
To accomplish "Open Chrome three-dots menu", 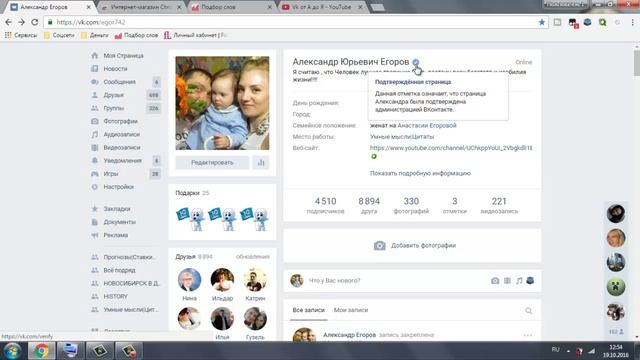I will point(633,22).
